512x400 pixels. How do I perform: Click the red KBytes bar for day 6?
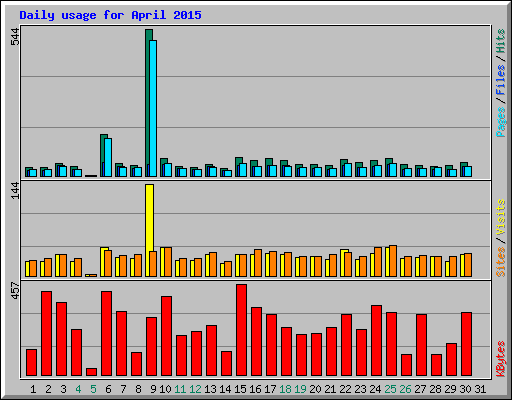[106, 334]
